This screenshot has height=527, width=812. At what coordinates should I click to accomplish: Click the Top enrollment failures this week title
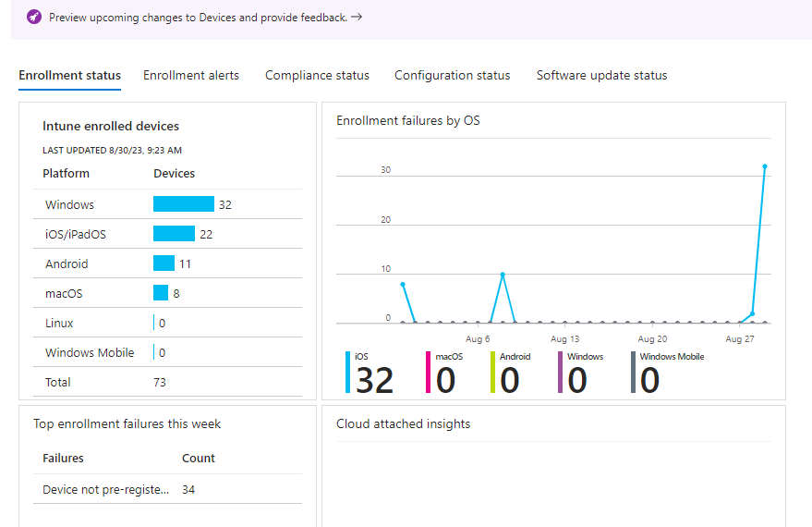point(127,423)
